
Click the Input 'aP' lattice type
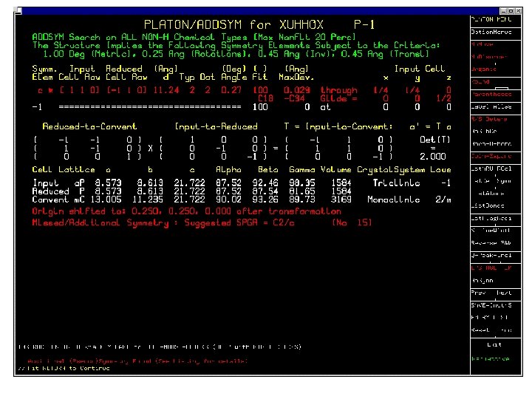coord(79,183)
